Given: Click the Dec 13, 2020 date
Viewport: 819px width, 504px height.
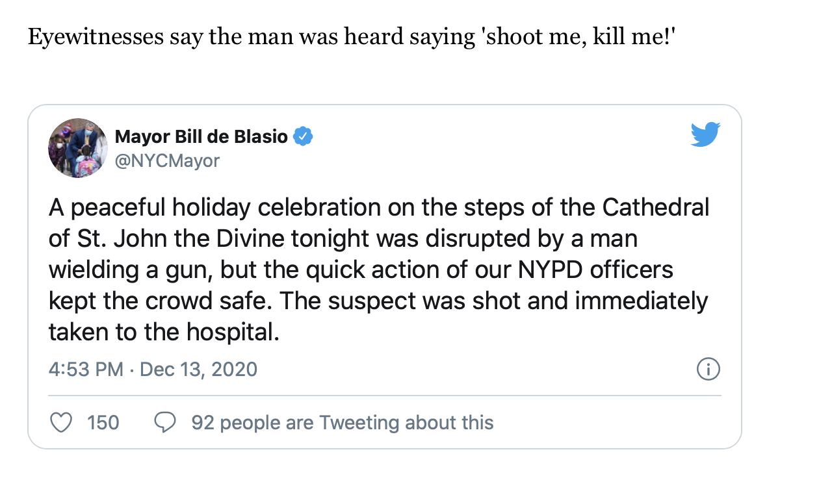Looking at the screenshot, I should click(199, 370).
